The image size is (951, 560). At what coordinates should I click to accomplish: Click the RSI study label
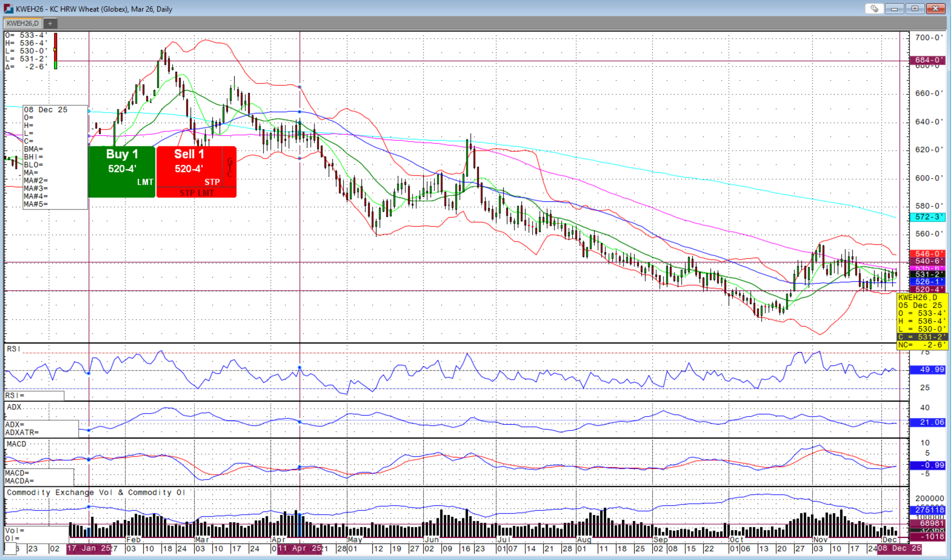tap(14, 349)
